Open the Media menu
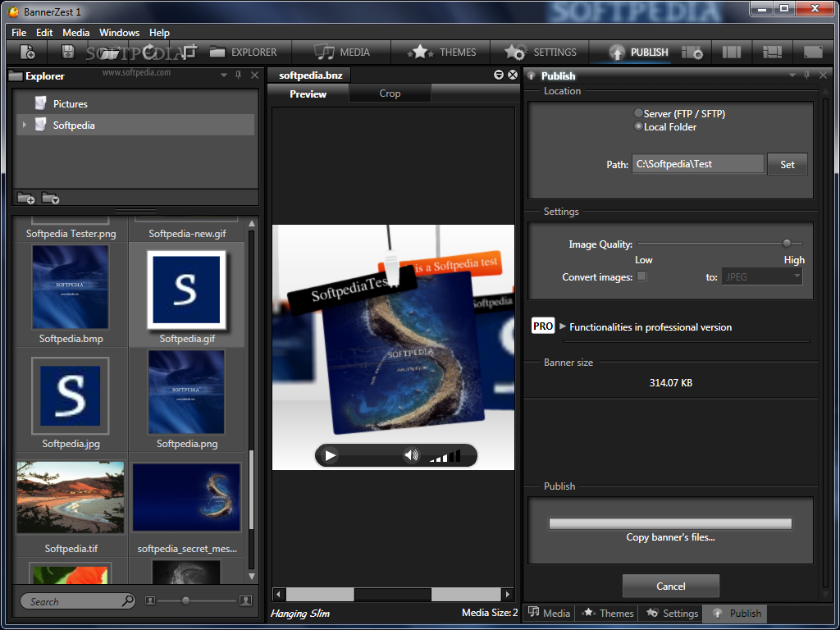Image resolution: width=840 pixels, height=630 pixels. 76,33
